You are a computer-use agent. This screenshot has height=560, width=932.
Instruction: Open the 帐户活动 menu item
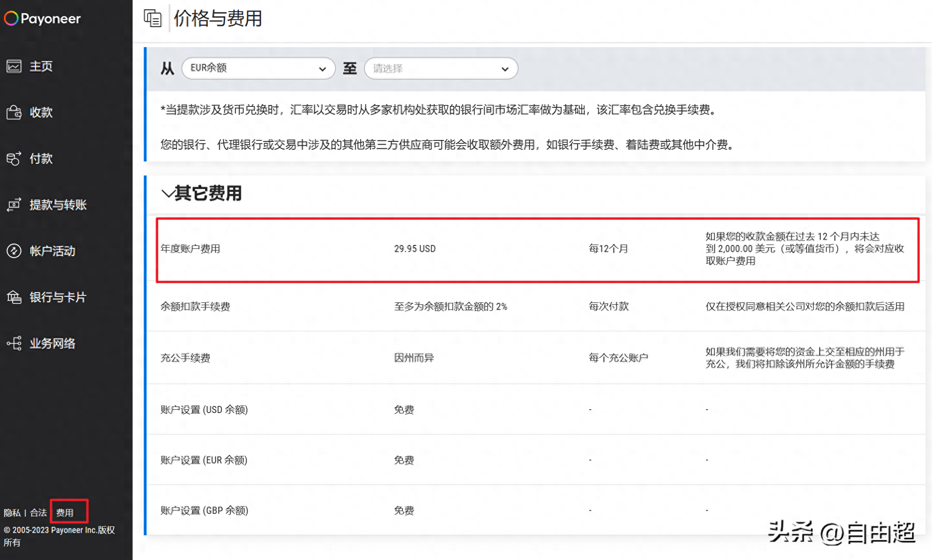(52, 251)
